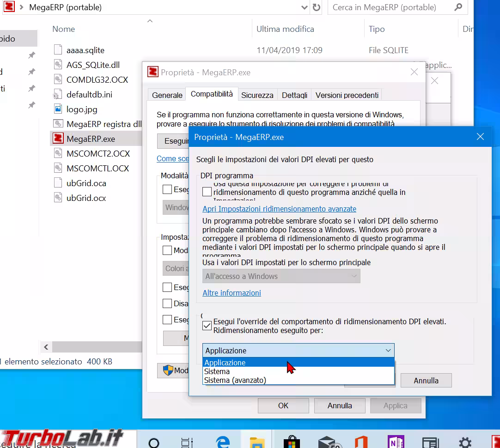Open Cortana circle icon on taskbar

154,442
